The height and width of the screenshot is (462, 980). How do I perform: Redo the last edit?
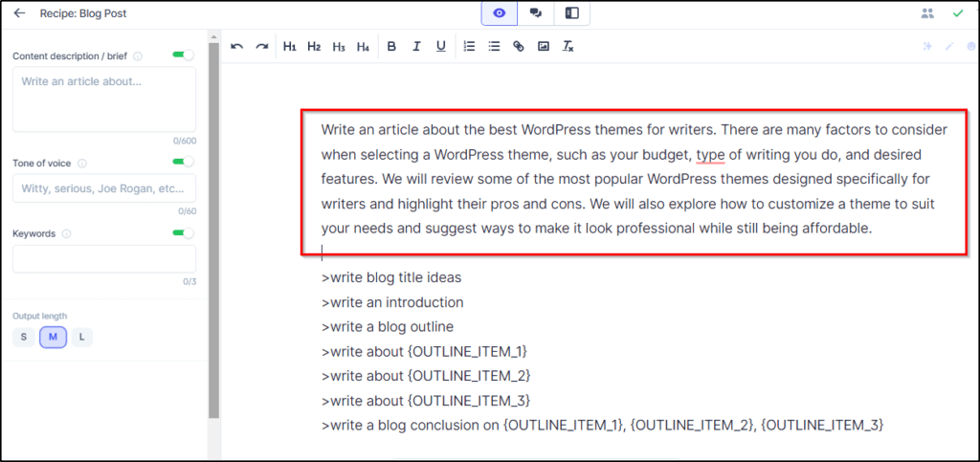262,46
